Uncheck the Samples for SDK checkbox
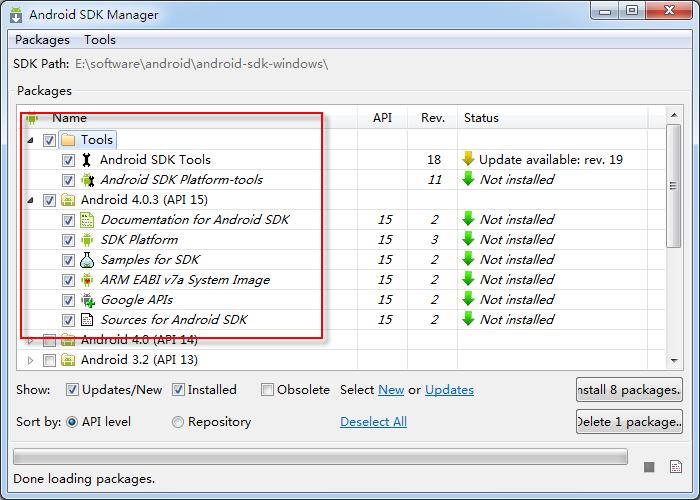Image resolution: width=700 pixels, height=500 pixels. point(68,260)
